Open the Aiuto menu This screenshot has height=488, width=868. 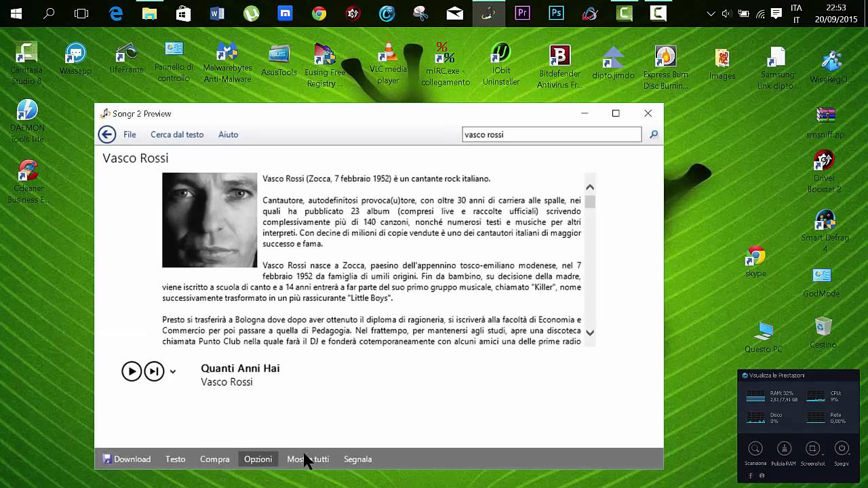[x=229, y=134]
